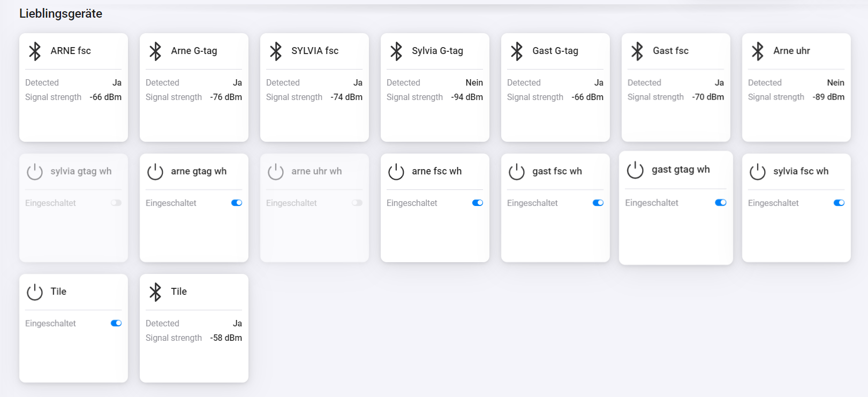Select the power icon on gast gtag wh

coord(635,170)
